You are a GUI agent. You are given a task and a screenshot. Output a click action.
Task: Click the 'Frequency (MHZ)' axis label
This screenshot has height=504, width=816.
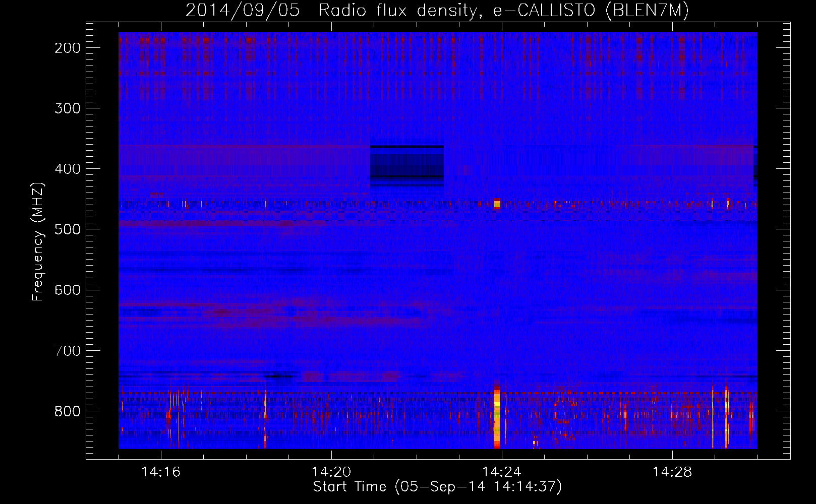click(38, 241)
